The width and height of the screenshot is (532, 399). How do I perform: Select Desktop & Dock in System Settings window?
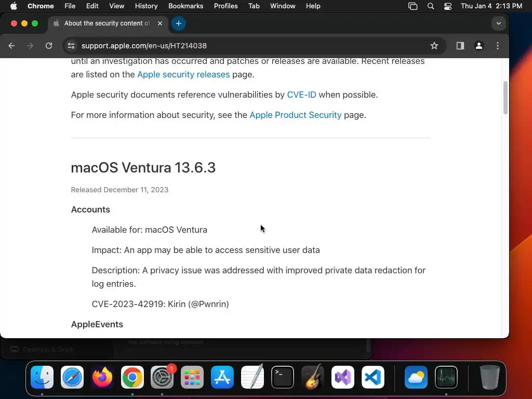42,349
